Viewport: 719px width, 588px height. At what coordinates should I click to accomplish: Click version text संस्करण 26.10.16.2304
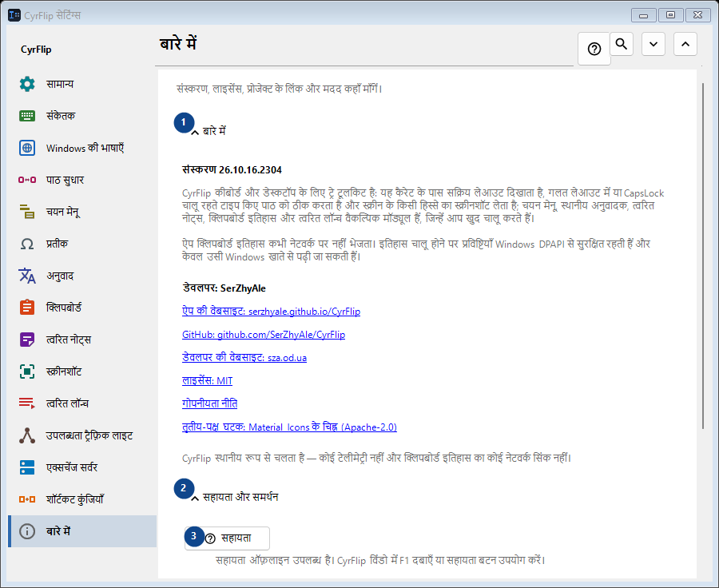(232, 169)
